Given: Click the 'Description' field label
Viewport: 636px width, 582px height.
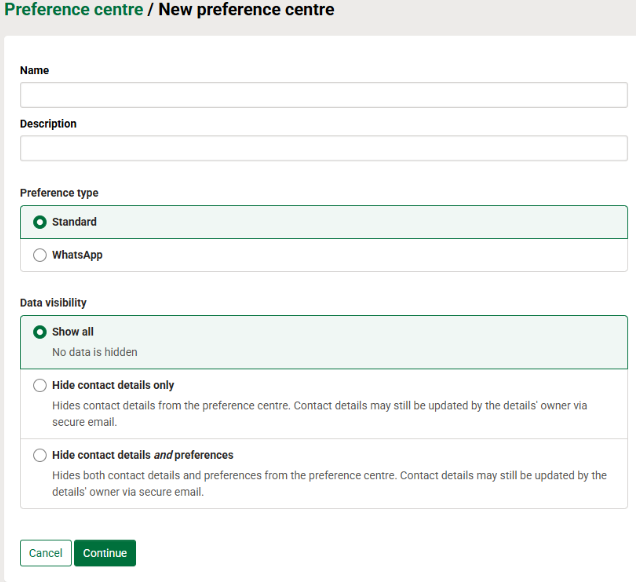Looking at the screenshot, I should [x=48, y=124].
